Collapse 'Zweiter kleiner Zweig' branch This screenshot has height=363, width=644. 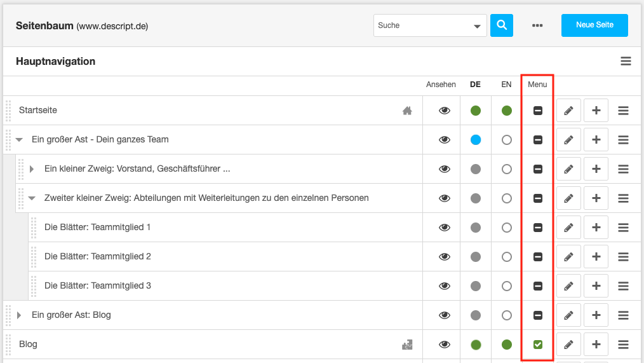pyautogui.click(x=32, y=198)
